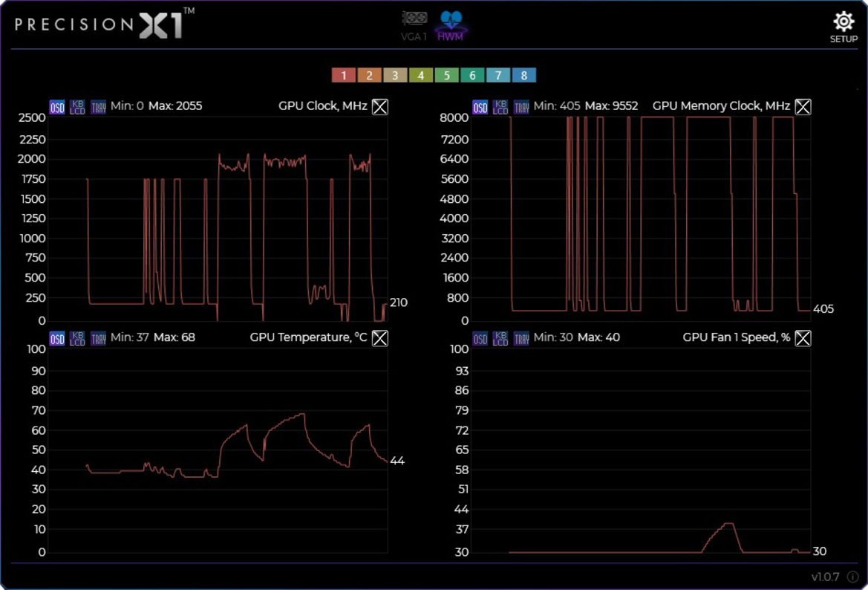This screenshot has width=868, height=590.
Task: Click inside the GPU Temperature graph plot
Action: [x=218, y=450]
